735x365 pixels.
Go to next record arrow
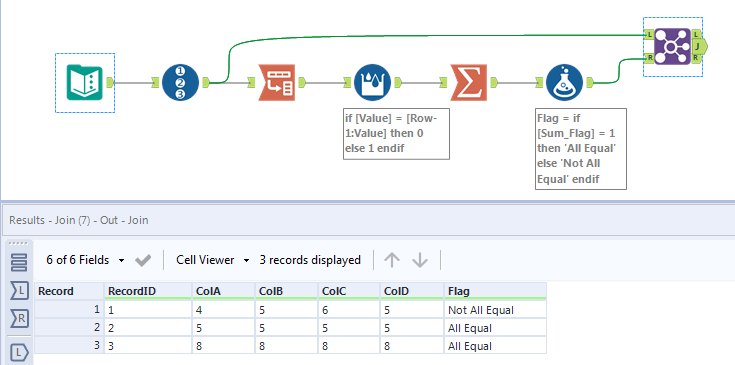(420, 260)
